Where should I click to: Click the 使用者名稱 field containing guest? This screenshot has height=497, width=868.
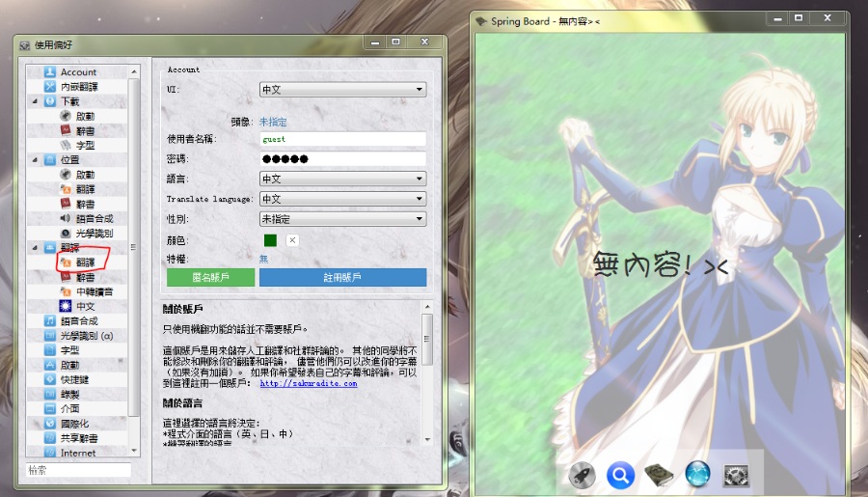tap(342, 139)
